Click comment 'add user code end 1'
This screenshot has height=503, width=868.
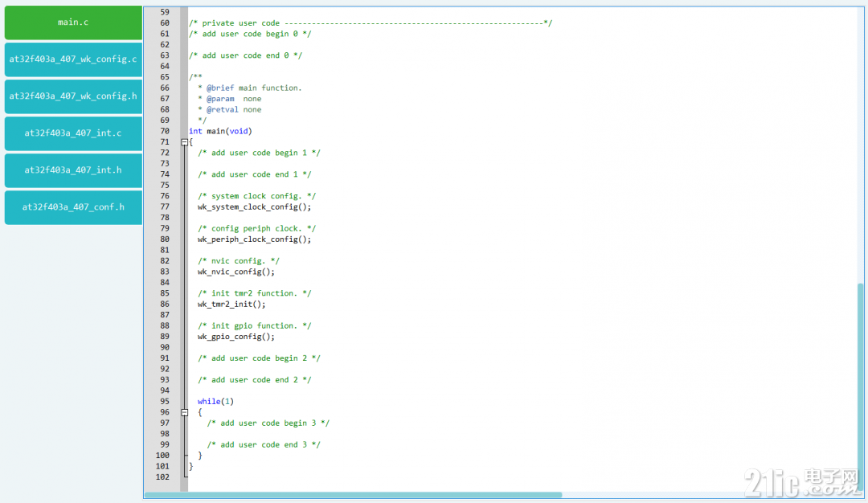255,174
